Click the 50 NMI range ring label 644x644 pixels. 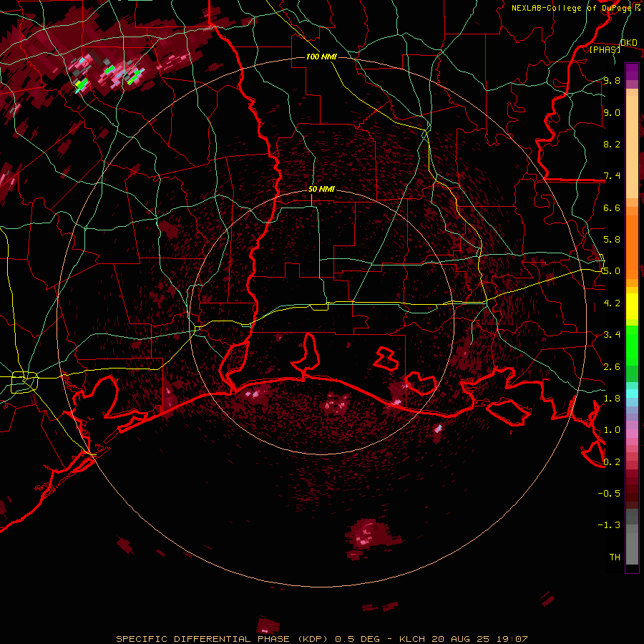(x=321, y=189)
